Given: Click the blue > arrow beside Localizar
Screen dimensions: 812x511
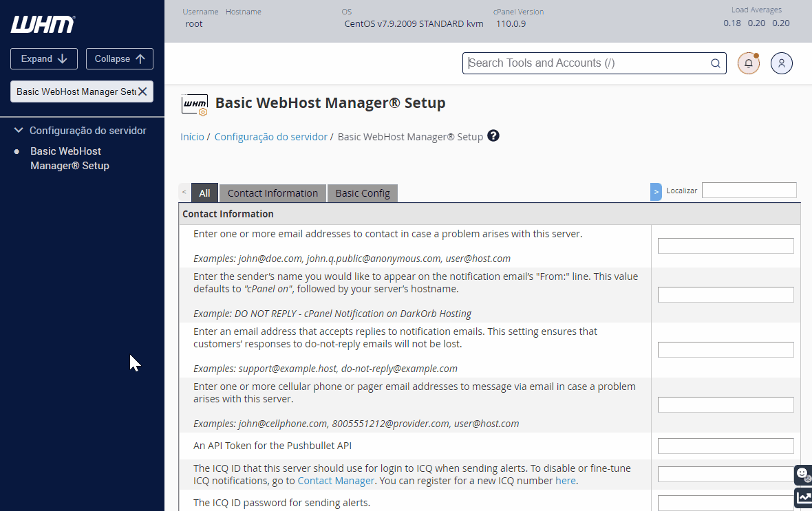Looking at the screenshot, I should point(656,192).
